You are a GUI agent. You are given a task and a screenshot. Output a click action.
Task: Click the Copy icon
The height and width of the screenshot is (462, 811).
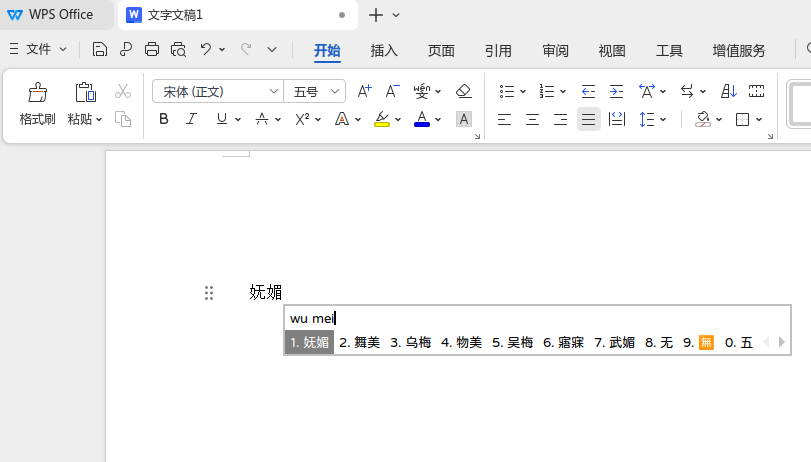click(123, 120)
